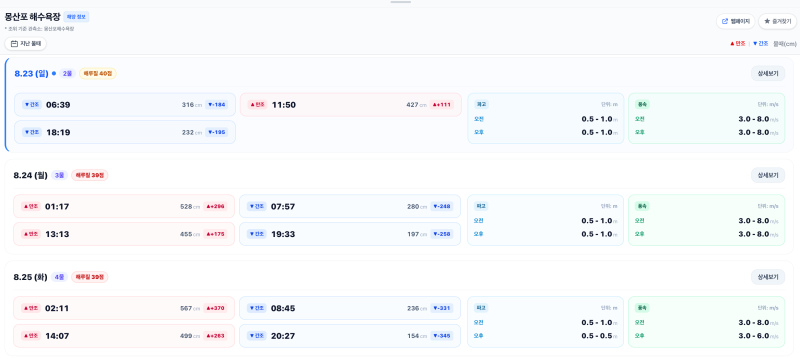
Task: Open the 지난 물때 calendar button
Action: click(26, 44)
